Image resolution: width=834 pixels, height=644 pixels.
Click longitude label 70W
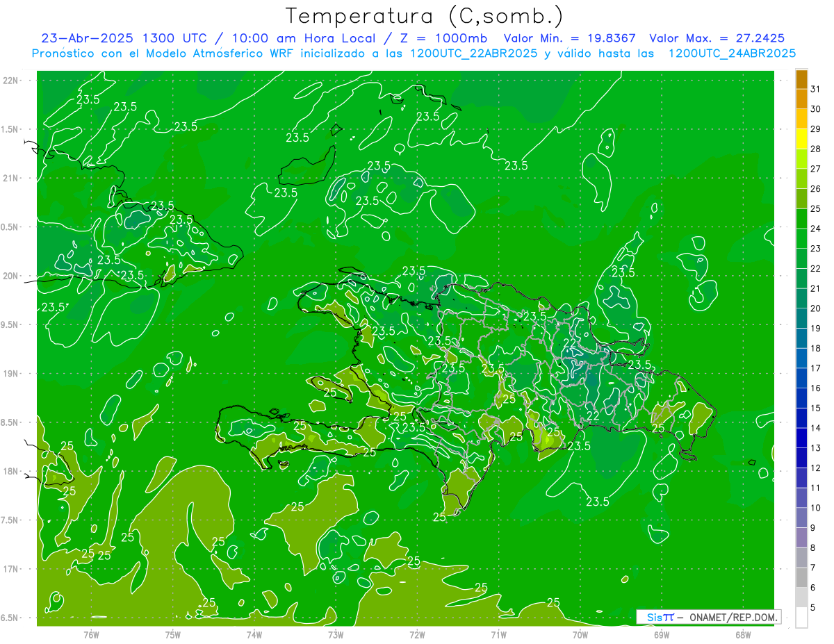click(x=580, y=634)
